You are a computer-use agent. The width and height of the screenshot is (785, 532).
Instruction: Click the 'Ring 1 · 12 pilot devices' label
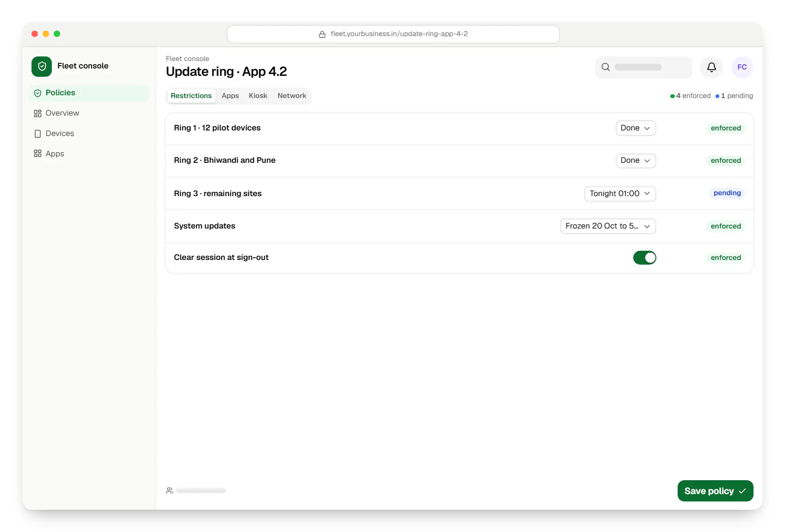click(x=217, y=128)
